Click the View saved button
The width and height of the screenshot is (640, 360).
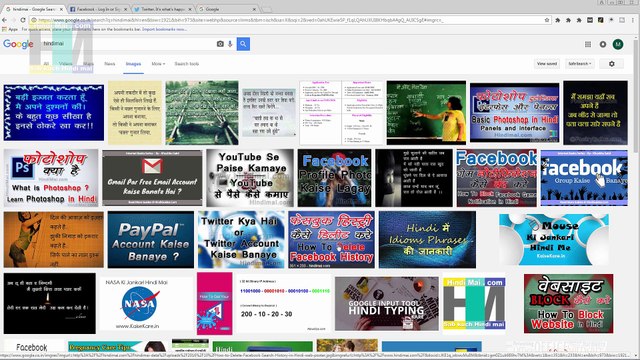point(547,64)
